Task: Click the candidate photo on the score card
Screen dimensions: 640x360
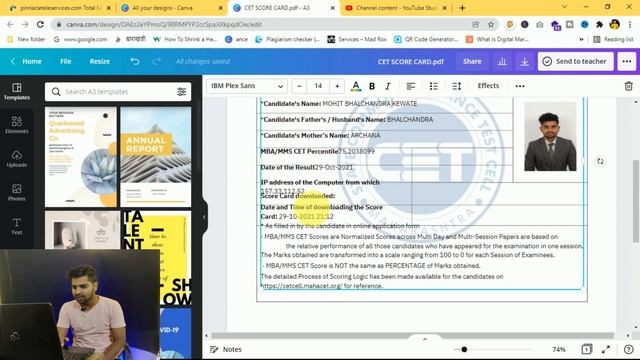Action: point(550,136)
